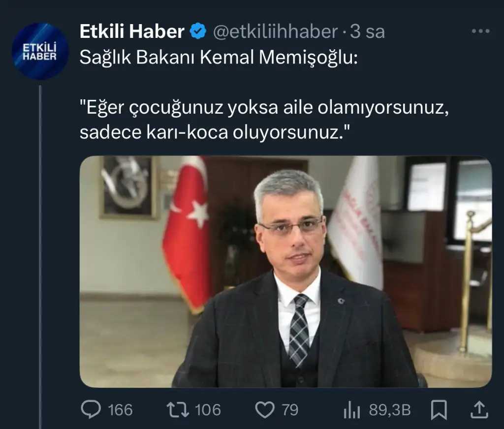Open the 3 sa timestamp link
The width and height of the screenshot is (504, 429).
tap(367, 31)
